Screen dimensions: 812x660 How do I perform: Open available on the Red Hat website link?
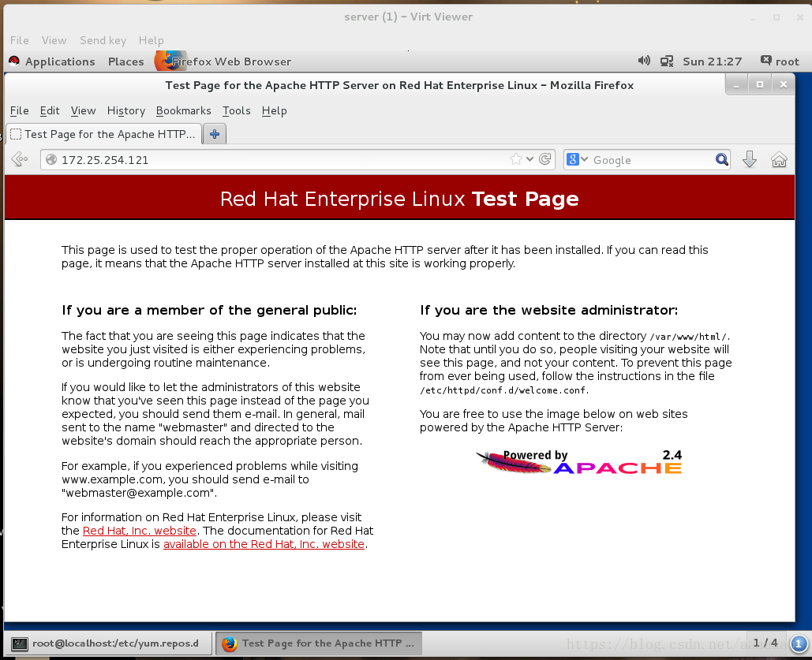[264, 544]
